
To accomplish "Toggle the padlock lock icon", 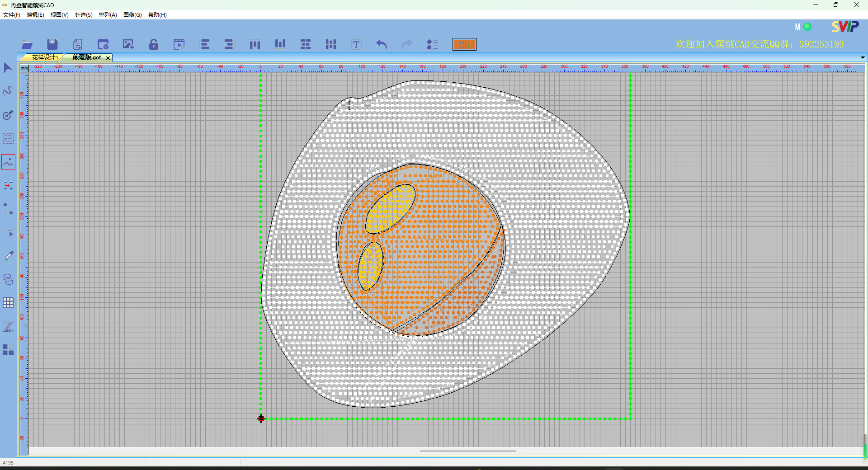I will [x=154, y=44].
